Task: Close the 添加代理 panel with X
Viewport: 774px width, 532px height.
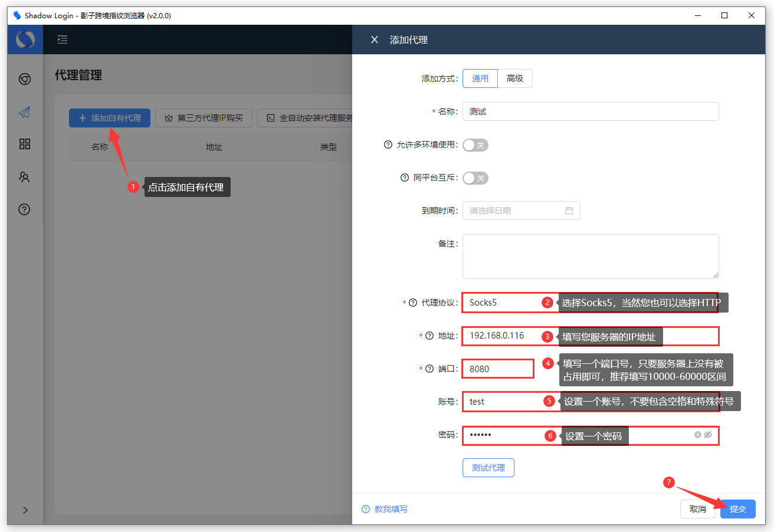Action: pyautogui.click(x=374, y=40)
